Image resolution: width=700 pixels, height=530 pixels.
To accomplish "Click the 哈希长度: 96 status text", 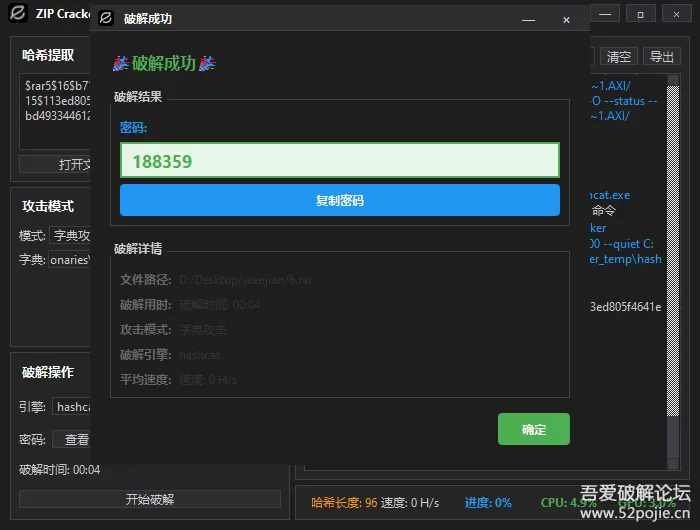I will click(344, 503).
